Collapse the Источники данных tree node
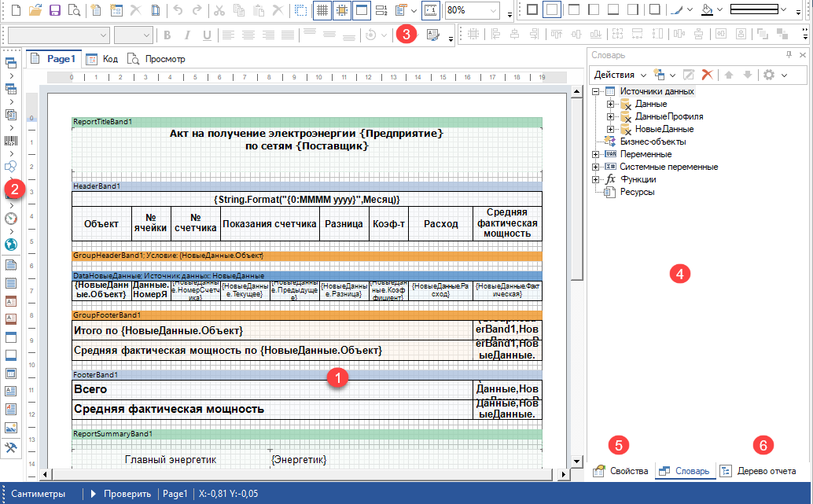The width and height of the screenshot is (813, 504). [596, 92]
